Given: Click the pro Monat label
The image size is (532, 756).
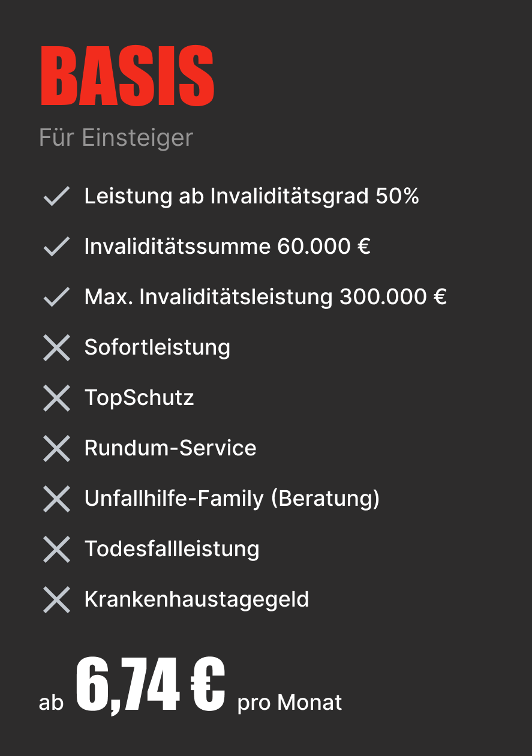Looking at the screenshot, I should pos(290,703).
